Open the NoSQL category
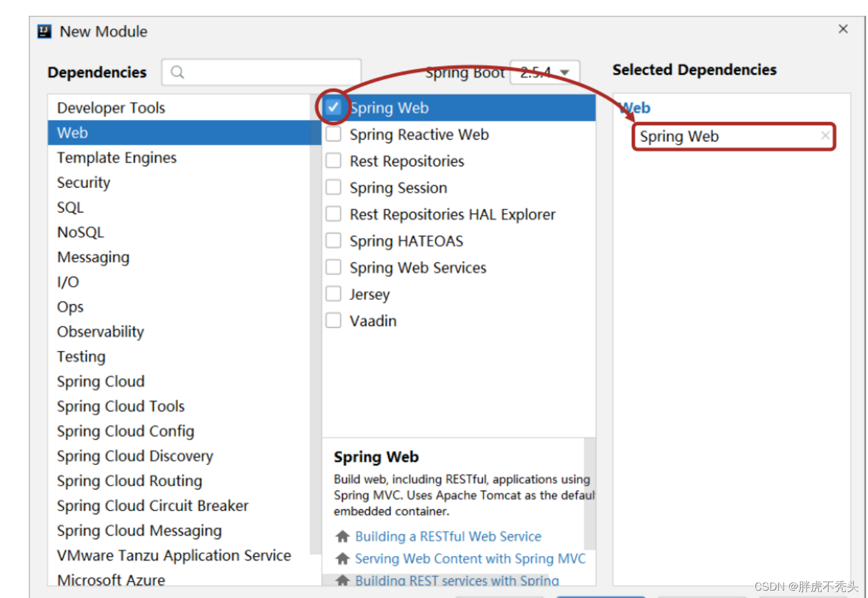This screenshot has height=598, width=868. tap(81, 233)
